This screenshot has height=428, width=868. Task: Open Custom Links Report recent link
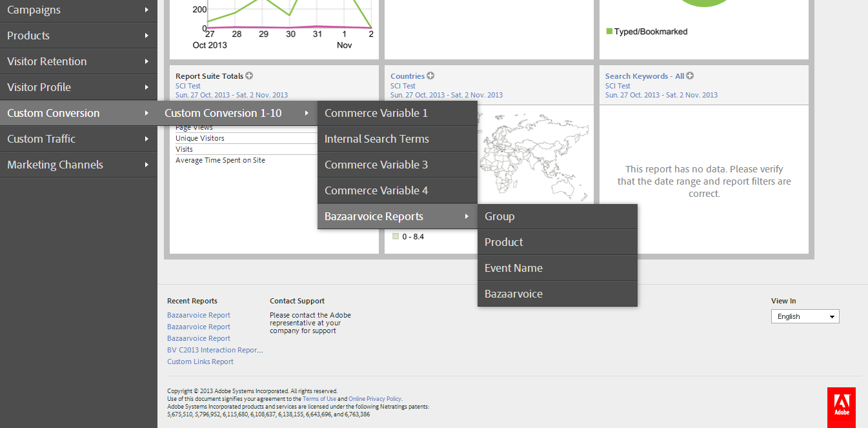(200, 362)
